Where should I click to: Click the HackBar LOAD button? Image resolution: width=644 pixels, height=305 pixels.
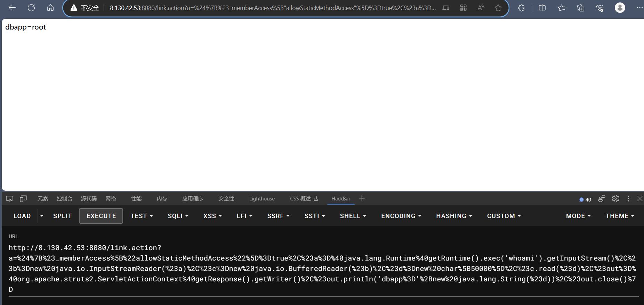click(x=22, y=216)
